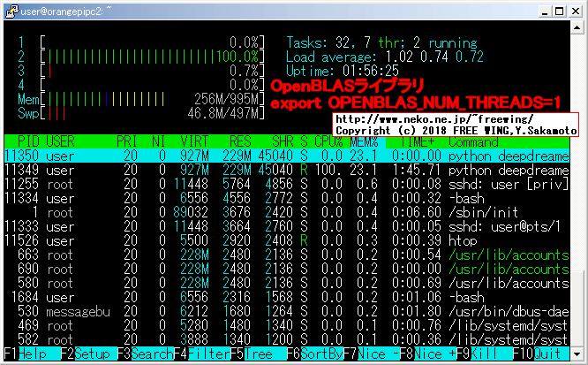The width and height of the screenshot is (588, 365).
Task: Click the Load average text
Action: 385,57
